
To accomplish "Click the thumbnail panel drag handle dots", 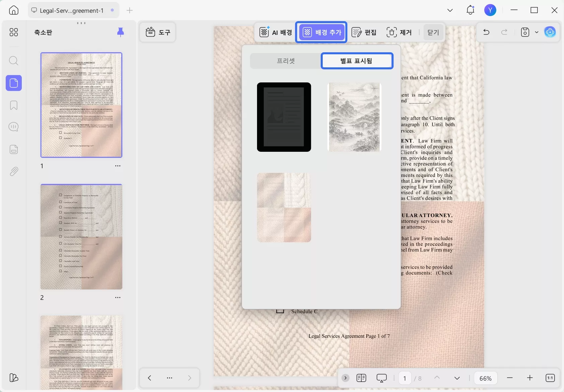I will [81, 23].
